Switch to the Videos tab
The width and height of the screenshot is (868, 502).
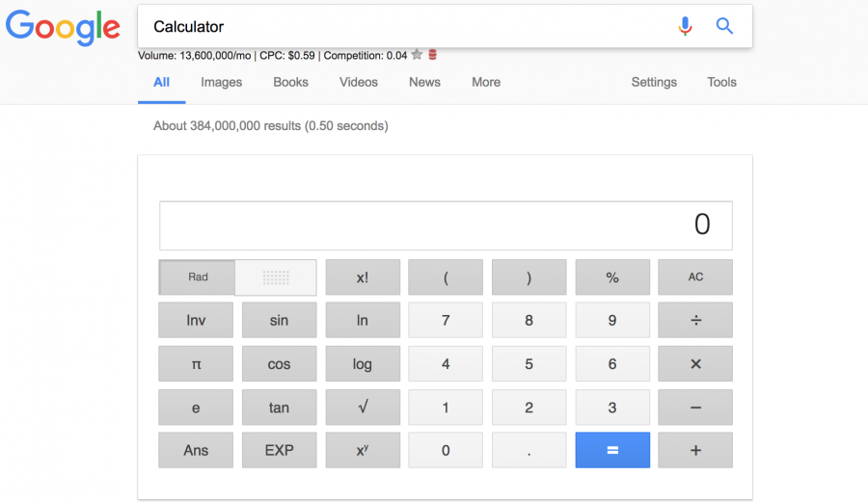coord(358,83)
